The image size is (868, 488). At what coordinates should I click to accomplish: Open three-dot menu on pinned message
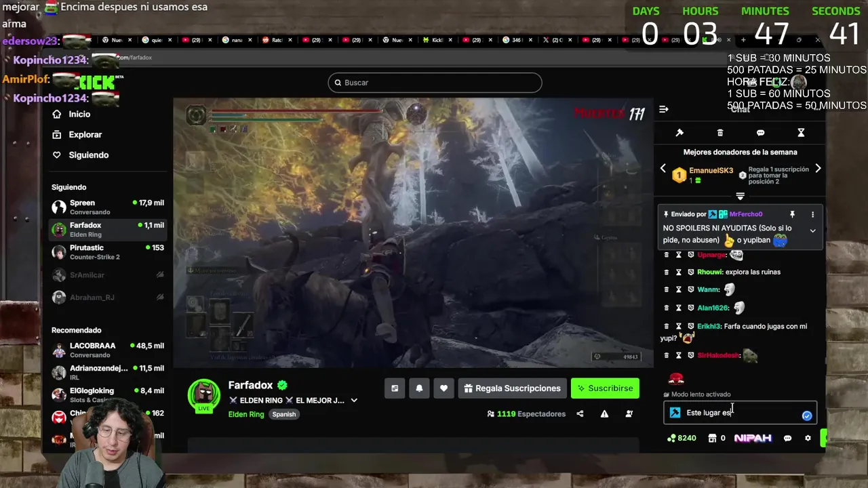(x=812, y=214)
